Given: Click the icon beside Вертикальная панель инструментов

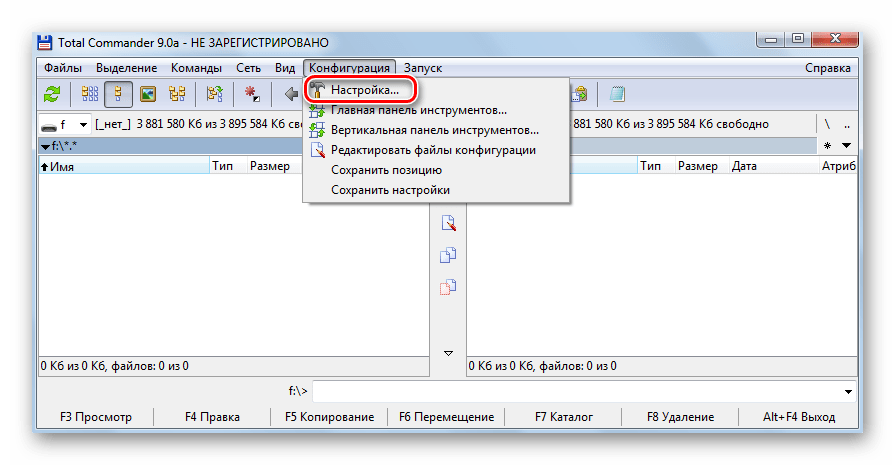Looking at the screenshot, I should pyautogui.click(x=317, y=130).
